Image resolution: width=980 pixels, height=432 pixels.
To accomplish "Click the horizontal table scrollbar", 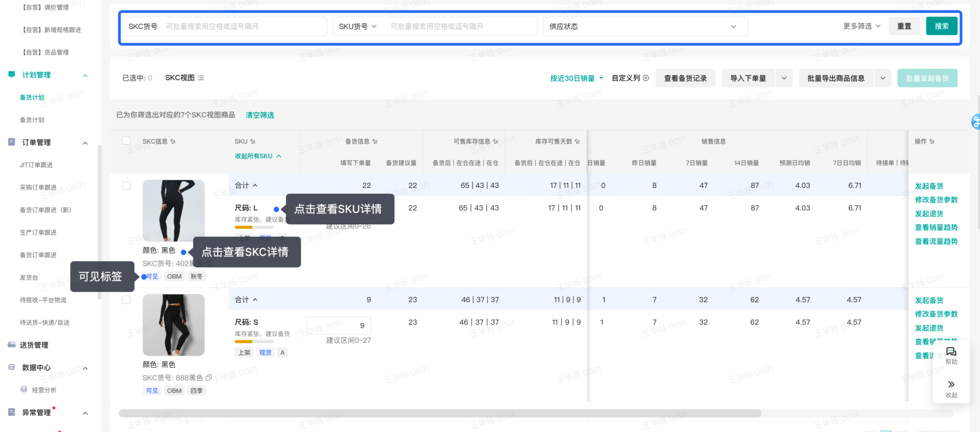I will (440, 413).
